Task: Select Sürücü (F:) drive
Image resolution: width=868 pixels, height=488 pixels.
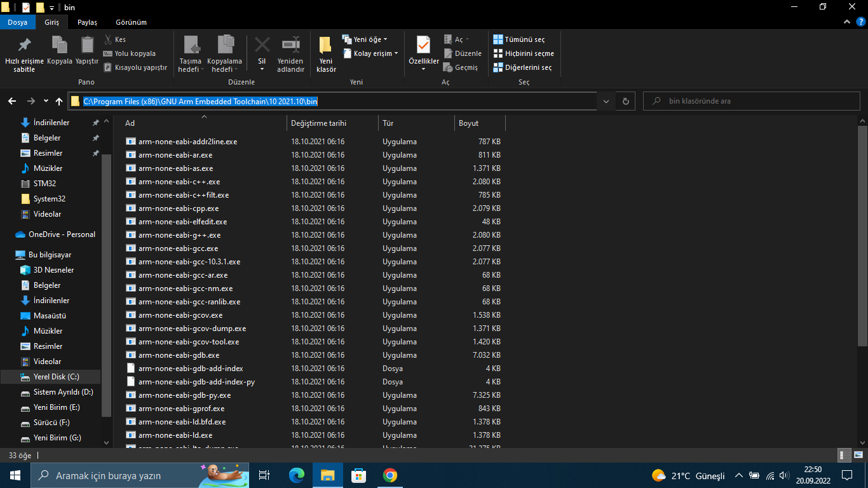Action: click(x=51, y=423)
